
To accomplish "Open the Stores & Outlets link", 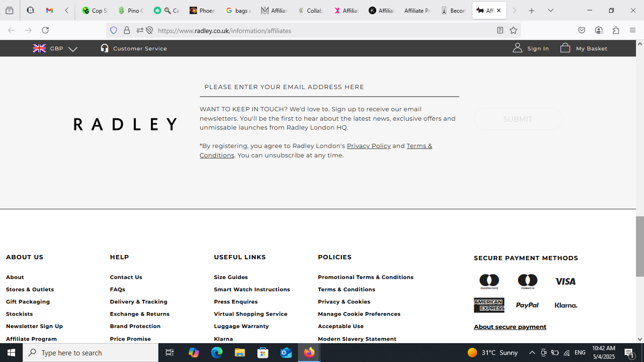I will pyautogui.click(x=30, y=289).
